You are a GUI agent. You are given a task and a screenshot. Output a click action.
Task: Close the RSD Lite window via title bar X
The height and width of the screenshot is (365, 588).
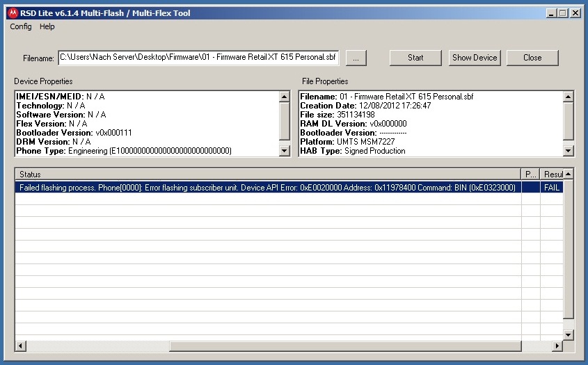click(x=575, y=13)
